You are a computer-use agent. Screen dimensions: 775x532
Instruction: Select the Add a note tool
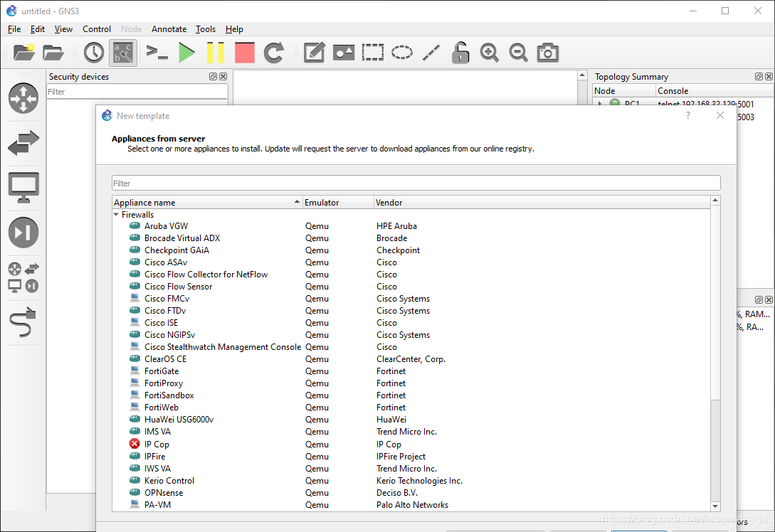(x=315, y=53)
